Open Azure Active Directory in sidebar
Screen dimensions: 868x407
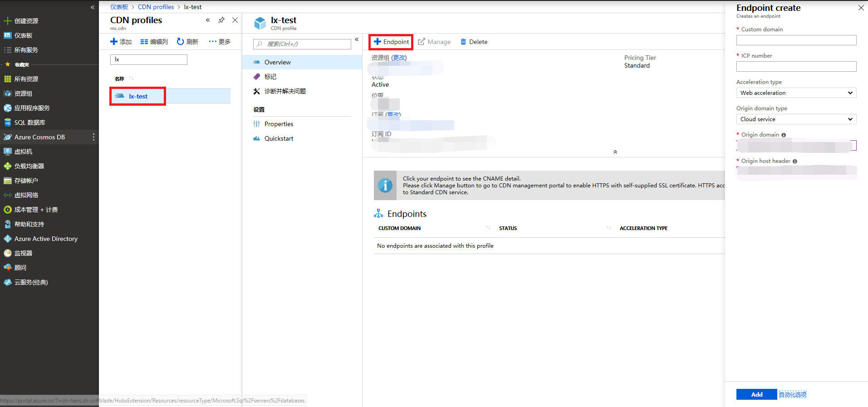(46, 239)
